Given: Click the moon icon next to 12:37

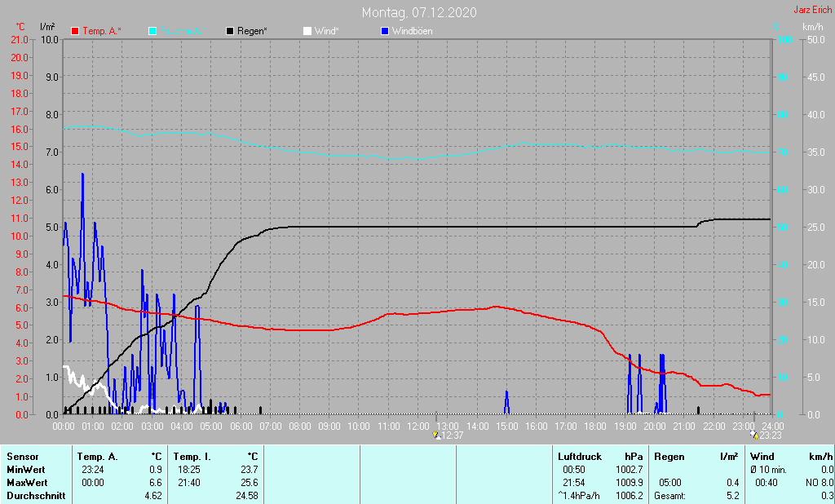Looking at the screenshot, I should click(x=437, y=435).
